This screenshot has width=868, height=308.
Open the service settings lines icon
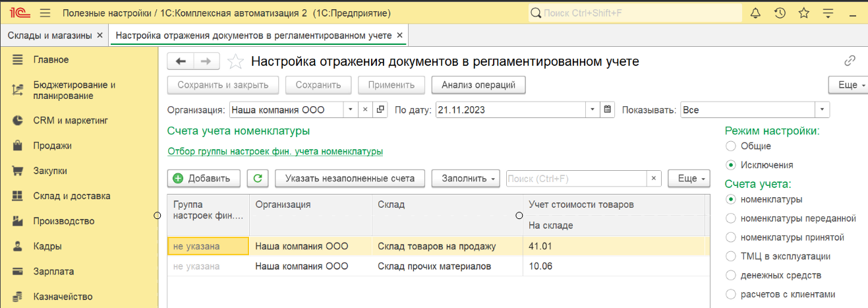pyautogui.click(x=828, y=13)
